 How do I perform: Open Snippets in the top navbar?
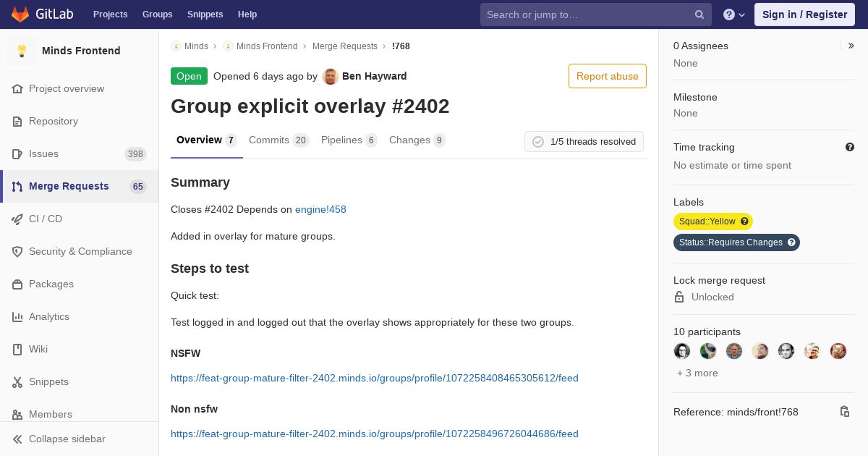[x=205, y=14]
